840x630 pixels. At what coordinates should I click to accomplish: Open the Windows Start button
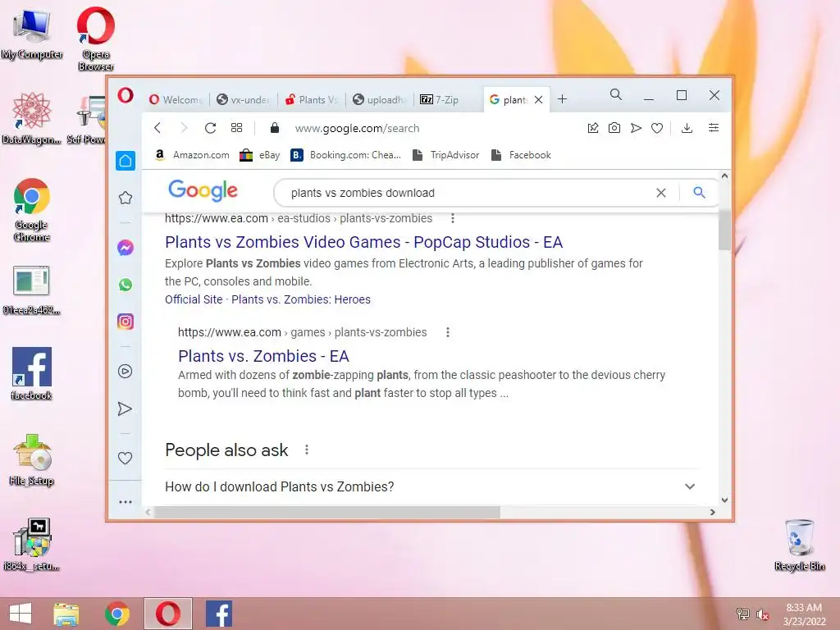tap(21, 614)
